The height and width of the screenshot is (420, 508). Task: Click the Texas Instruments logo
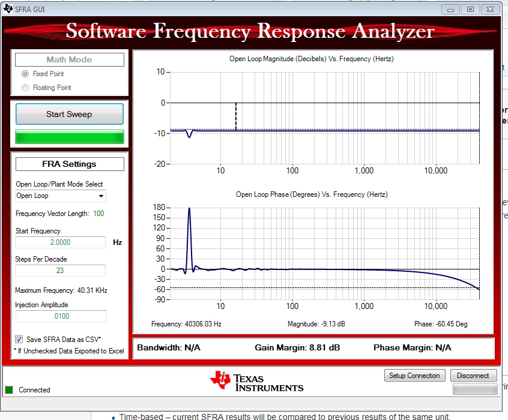coord(256,380)
